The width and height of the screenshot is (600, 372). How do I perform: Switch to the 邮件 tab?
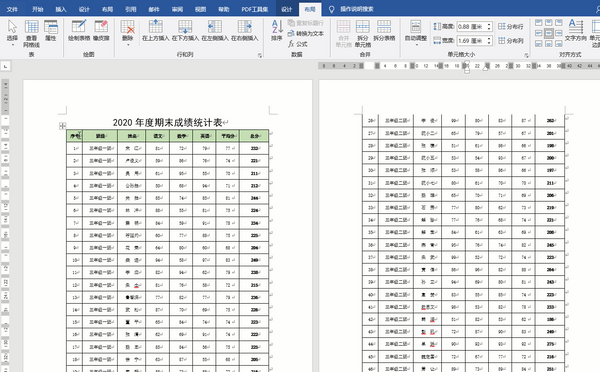(x=154, y=9)
